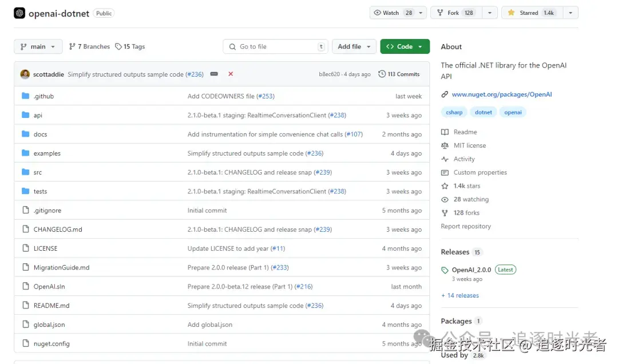618x364 pixels.
Task: Open pull request #107 link
Action: pyautogui.click(x=354, y=134)
